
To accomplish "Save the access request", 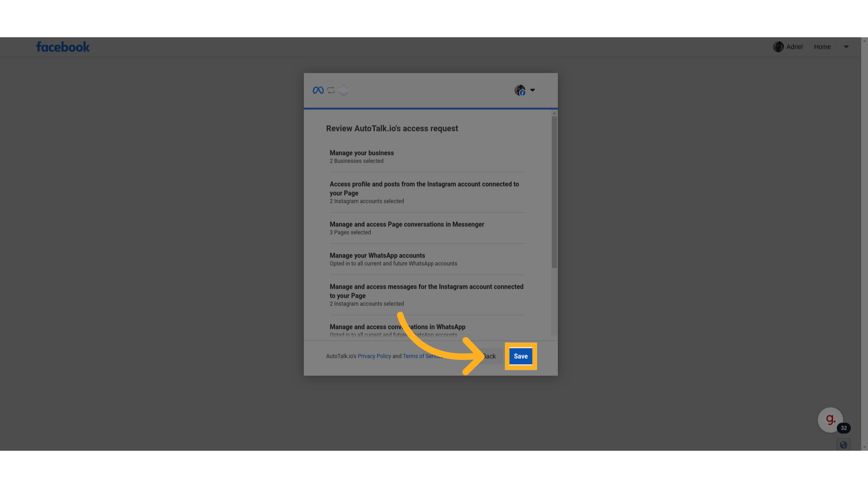I will tap(521, 357).
